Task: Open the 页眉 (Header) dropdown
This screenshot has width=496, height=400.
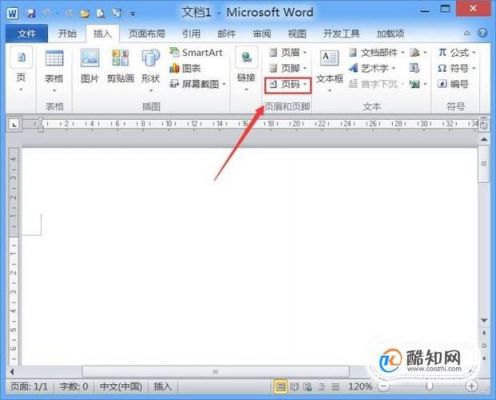Action: tap(288, 52)
